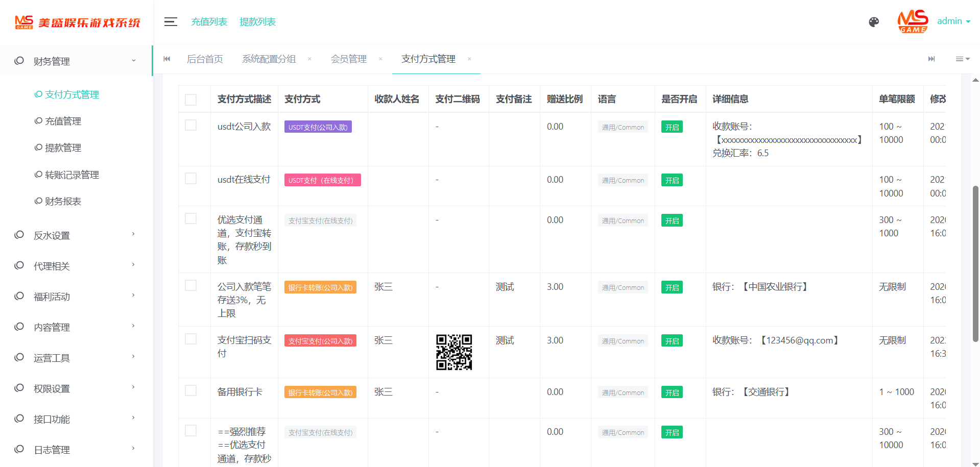
Task: Open the 充值列表 link in the header
Action: point(209,22)
